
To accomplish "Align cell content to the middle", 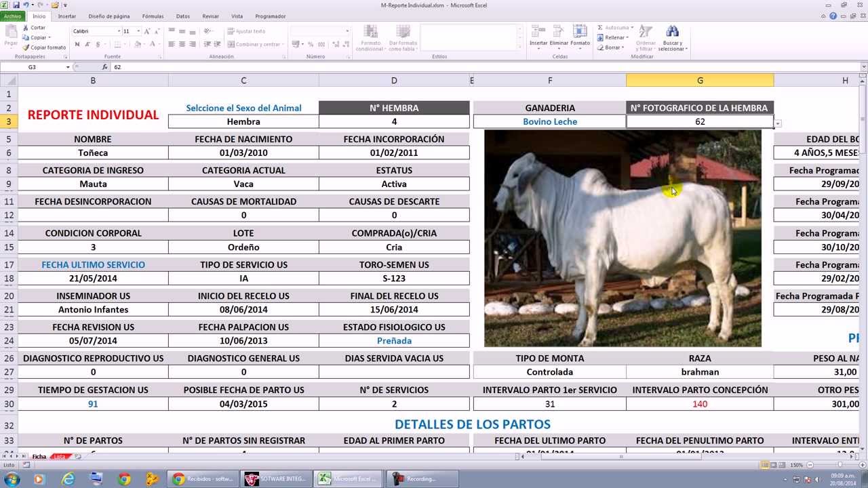I will click(182, 31).
